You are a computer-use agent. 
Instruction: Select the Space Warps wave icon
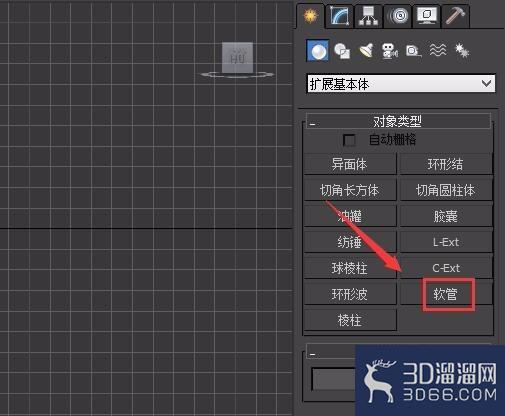point(438,51)
